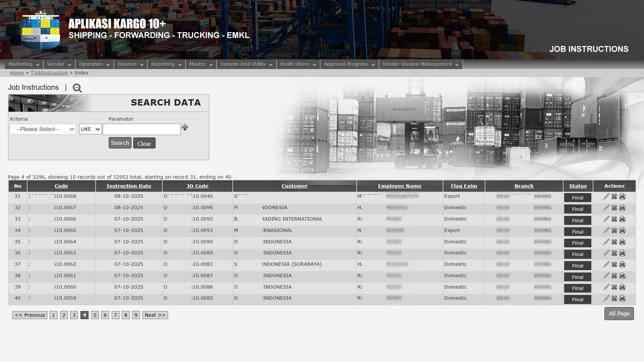Open the Finance menu
Screen dimensions: 644x362
click(130, 64)
